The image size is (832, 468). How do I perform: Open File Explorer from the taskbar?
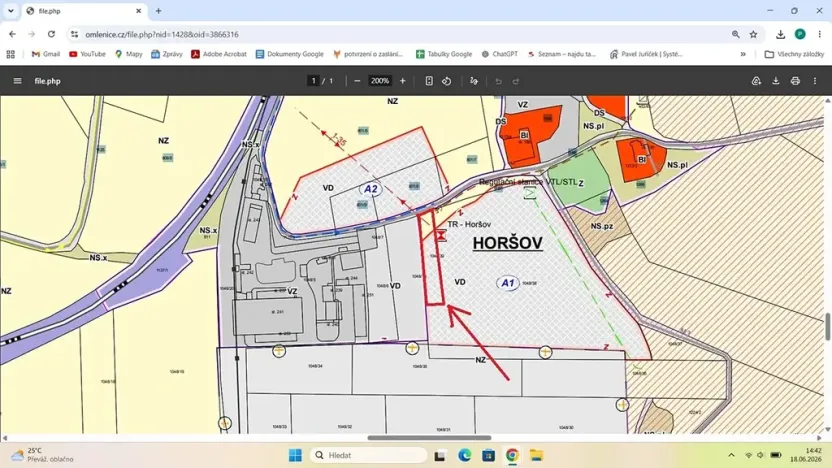[536, 455]
